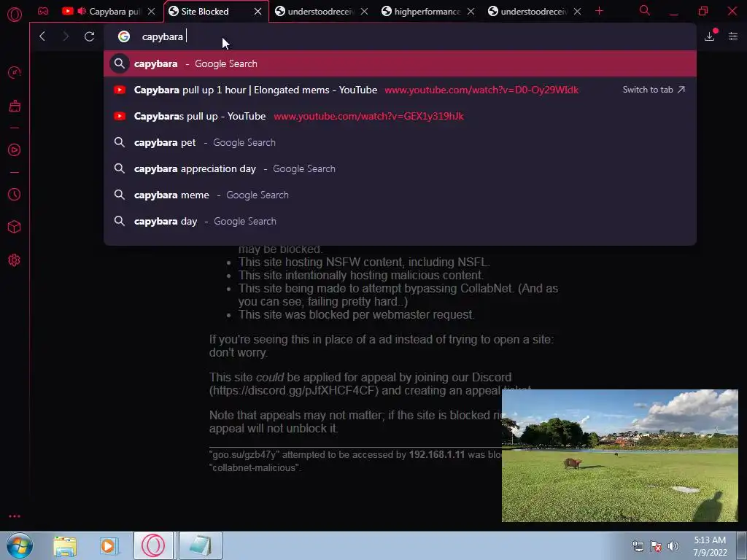The height and width of the screenshot is (560, 747).
Task: Click the 'Switch to tab' button
Action: pos(654,90)
